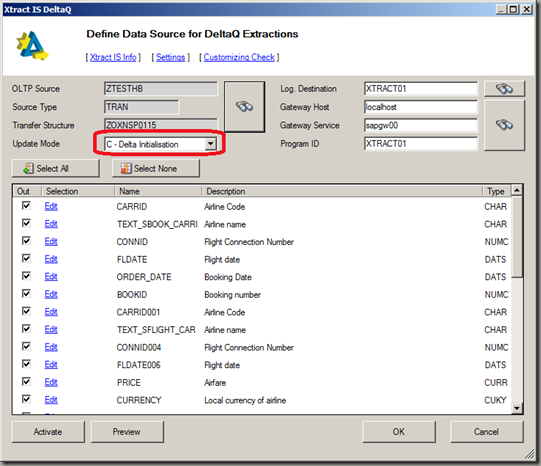The height and width of the screenshot is (466, 541).
Task: Maximize the Xtract IS DeltaQ window
Action: [514, 9]
